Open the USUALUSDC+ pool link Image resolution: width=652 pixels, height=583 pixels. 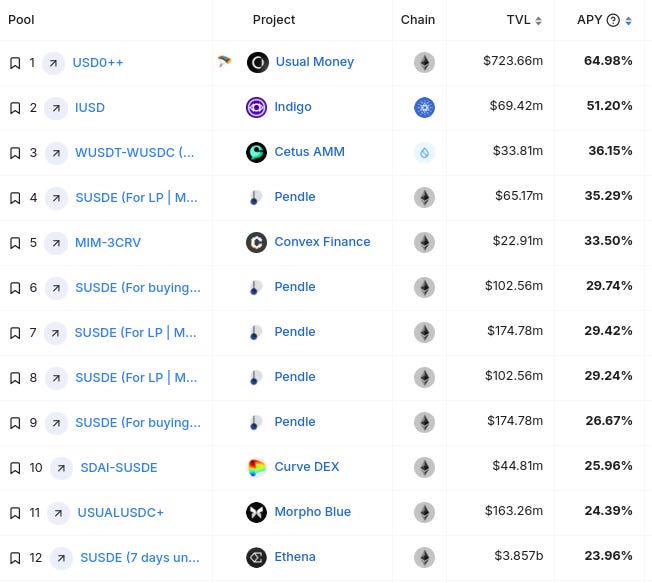[x=121, y=513]
